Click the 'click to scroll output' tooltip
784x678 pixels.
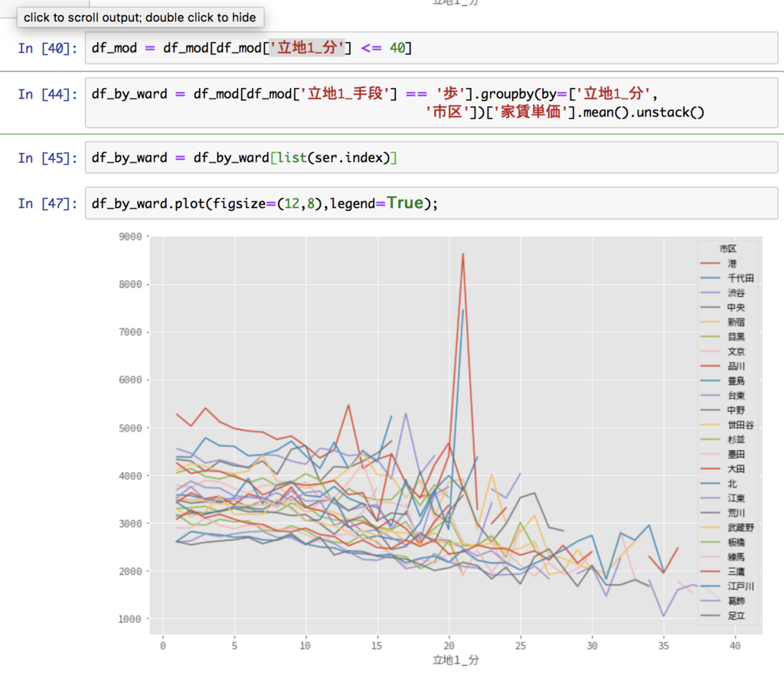140,18
